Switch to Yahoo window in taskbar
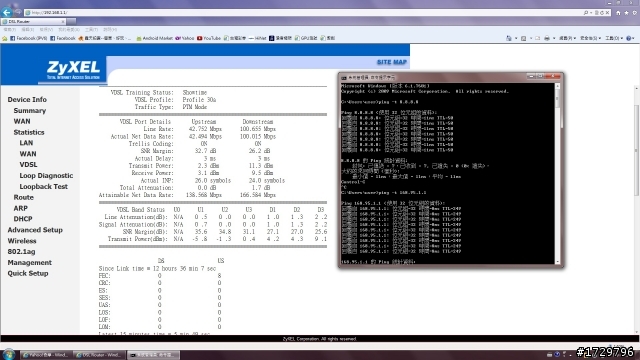This screenshot has height=360, width=640. pyautogui.click(x=45, y=355)
